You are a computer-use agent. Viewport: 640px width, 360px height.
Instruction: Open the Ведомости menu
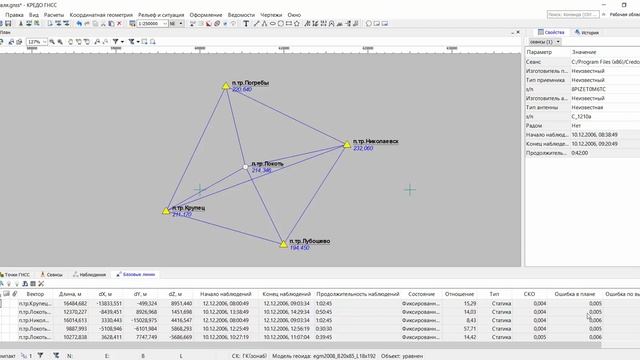[x=241, y=15]
